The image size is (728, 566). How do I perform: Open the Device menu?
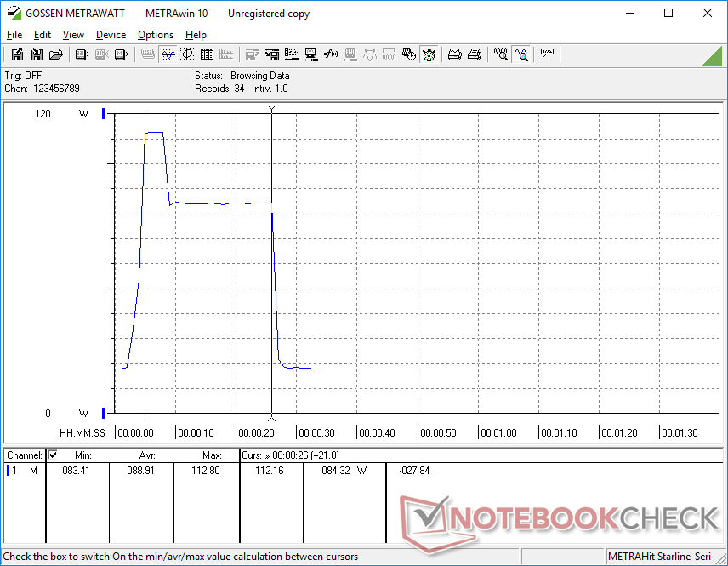pos(111,35)
